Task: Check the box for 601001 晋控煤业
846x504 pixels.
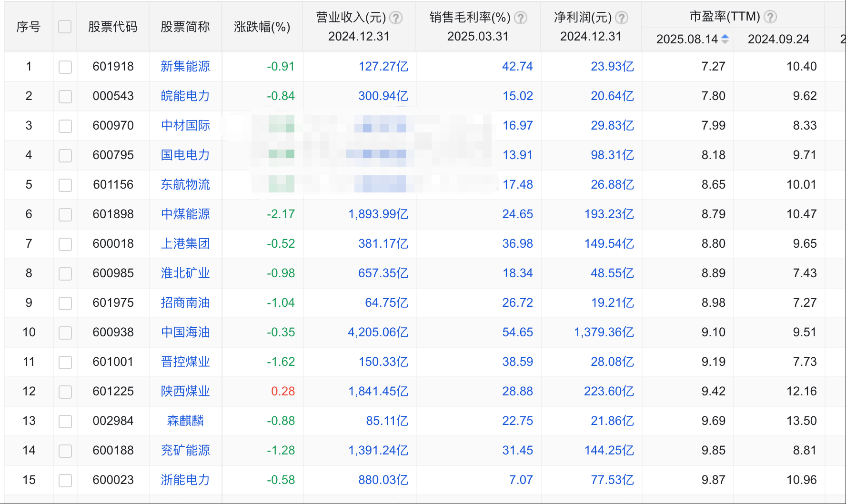Action: [x=65, y=362]
